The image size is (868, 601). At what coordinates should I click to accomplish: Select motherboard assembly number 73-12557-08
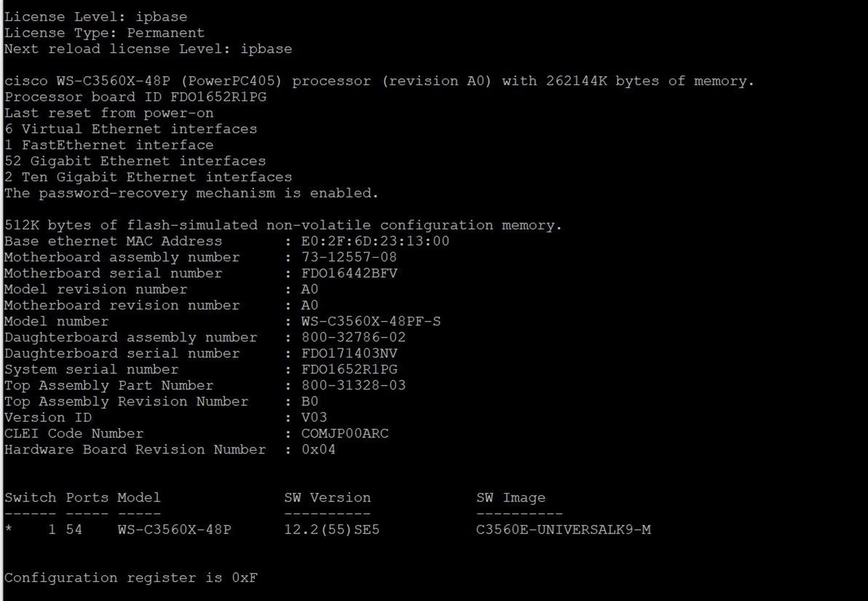coord(349,257)
